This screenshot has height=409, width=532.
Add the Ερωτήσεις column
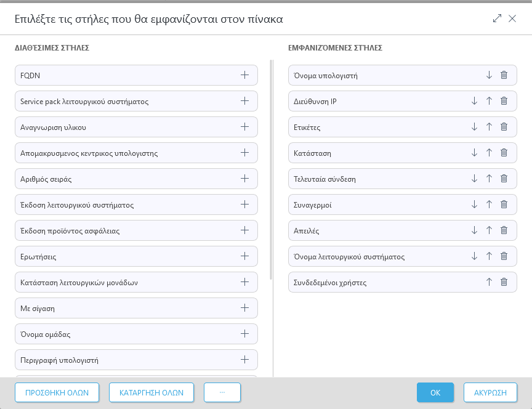(x=244, y=256)
